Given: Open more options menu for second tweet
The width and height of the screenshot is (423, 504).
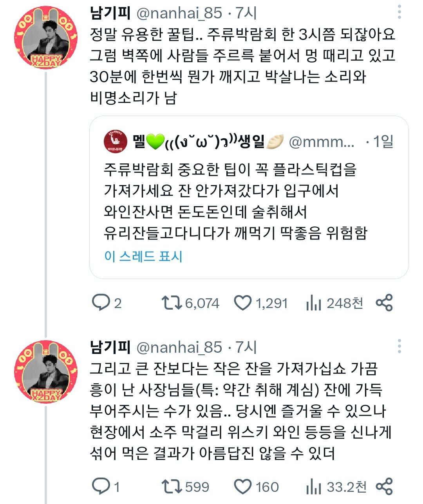Looking at the screenshot, I should 399,346.
